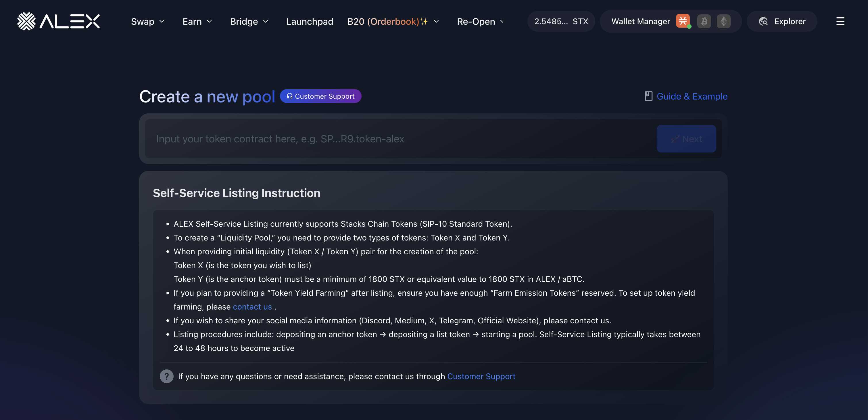This screenshot has width=868, height=420.
Task: Open the Re-Open dropdown
Action: [x=480, y=21]
